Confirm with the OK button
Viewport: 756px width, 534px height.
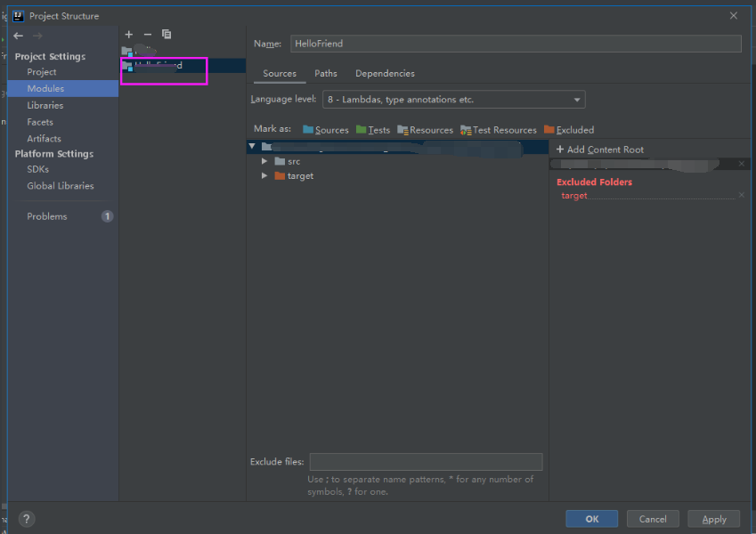pos(591,519)
